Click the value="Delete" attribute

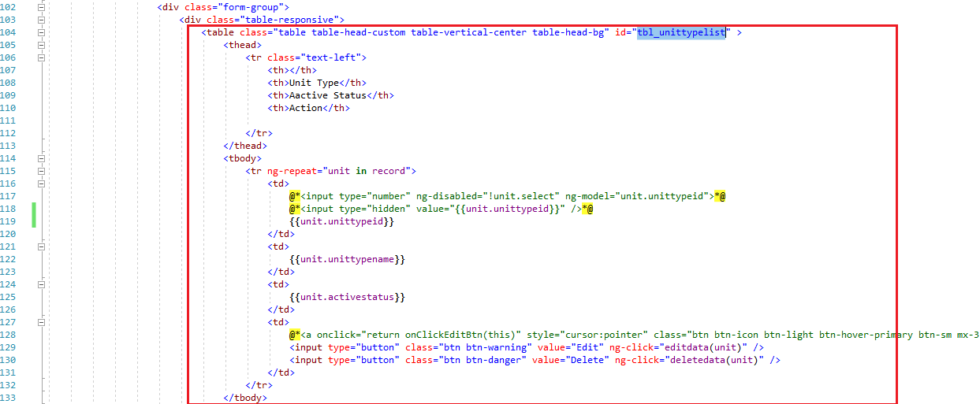(x=572, y=360)
